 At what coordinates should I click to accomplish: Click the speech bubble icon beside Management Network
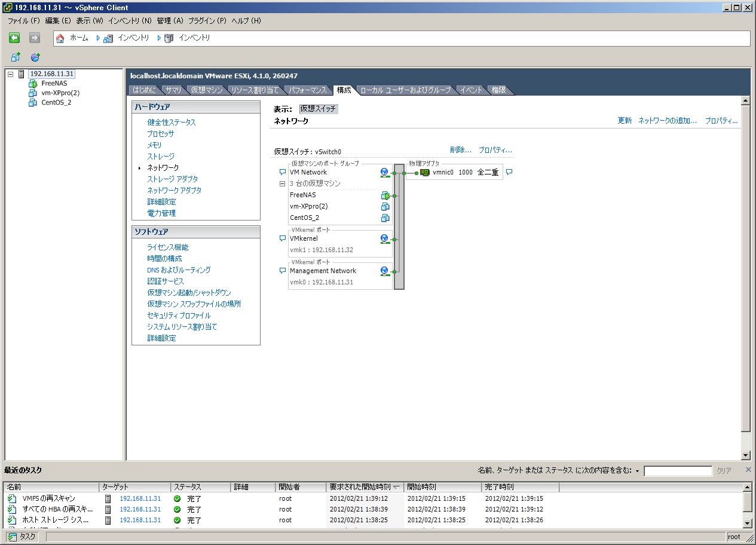[x=283, y=271]
